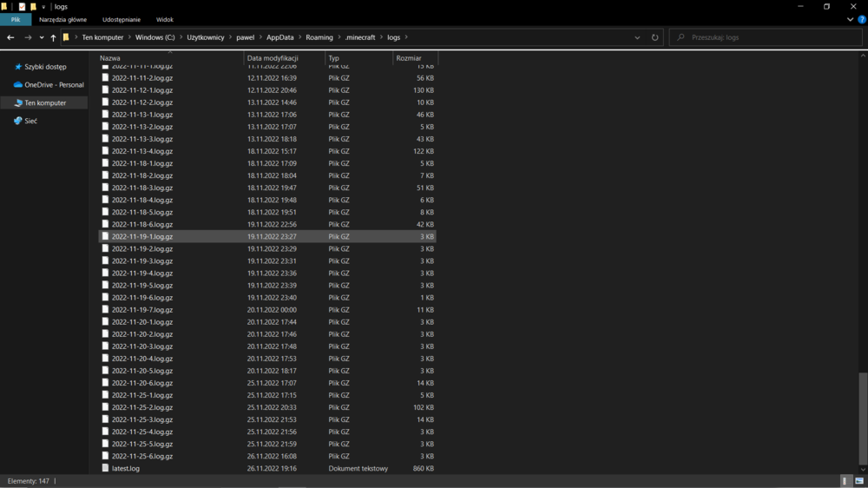This screenshot has height=488, width=868.
Task: Click 'Roaming' breadcrumb
Action: click(319, 37)
